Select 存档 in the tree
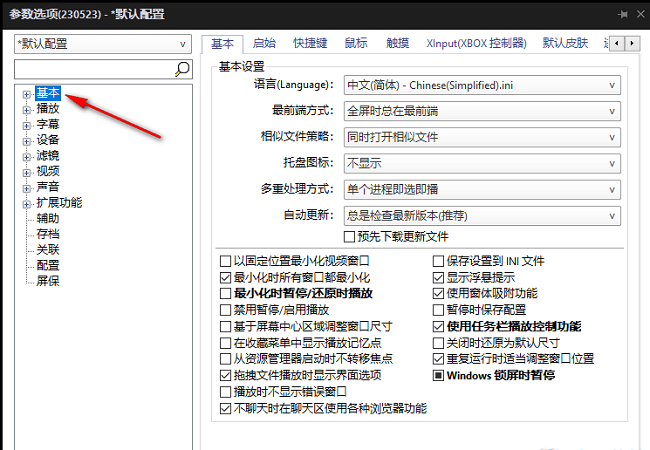Image resolution: width=650 pixels, height=450 pixels. [48, 234]
